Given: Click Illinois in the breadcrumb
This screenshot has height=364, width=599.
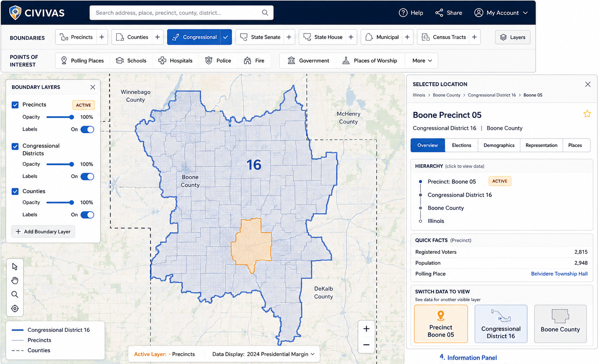Looking at the screenshot, I should tap(419, 95).
